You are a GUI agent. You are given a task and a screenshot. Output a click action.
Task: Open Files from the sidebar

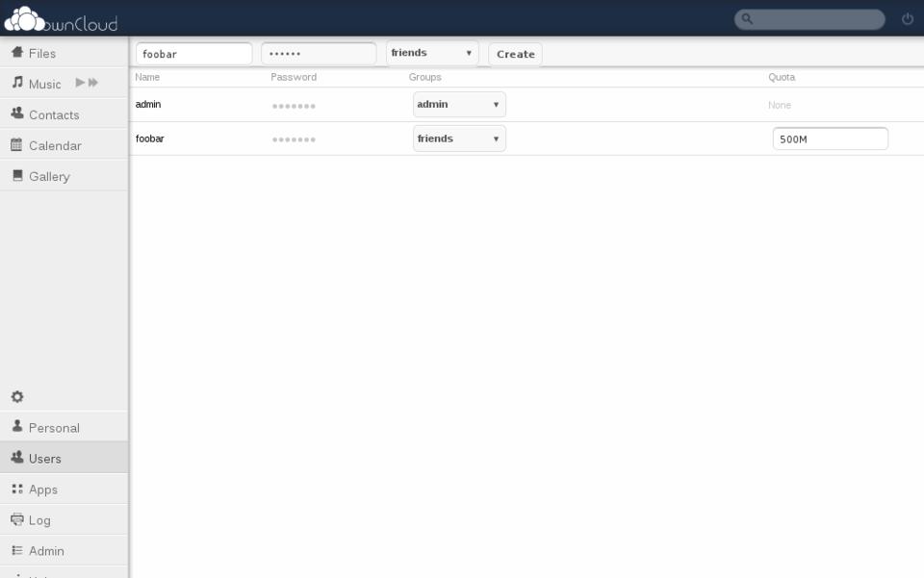click(x=42, y=53)
